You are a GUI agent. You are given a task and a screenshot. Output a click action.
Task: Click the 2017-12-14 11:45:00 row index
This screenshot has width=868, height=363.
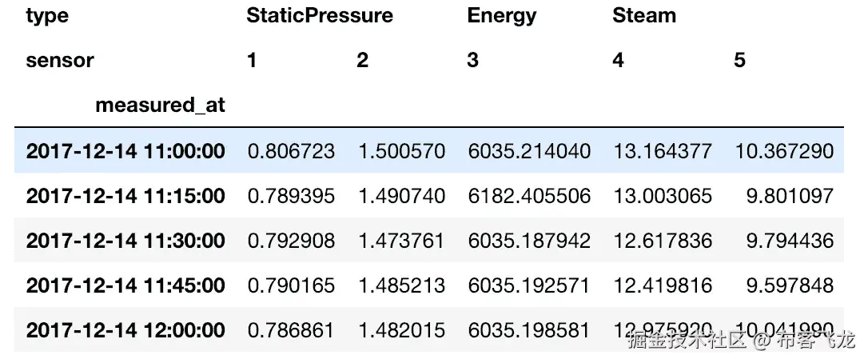[125, 285]
